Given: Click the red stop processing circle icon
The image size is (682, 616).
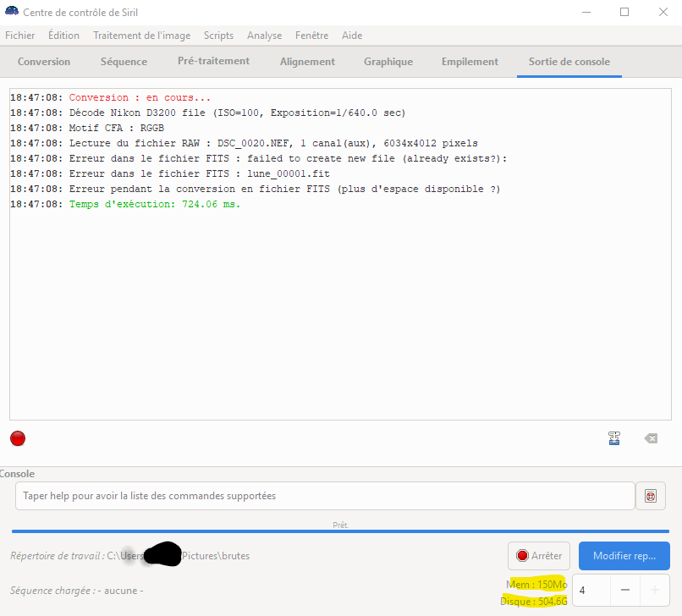Looking at the screenshot, I should (18, 438).
